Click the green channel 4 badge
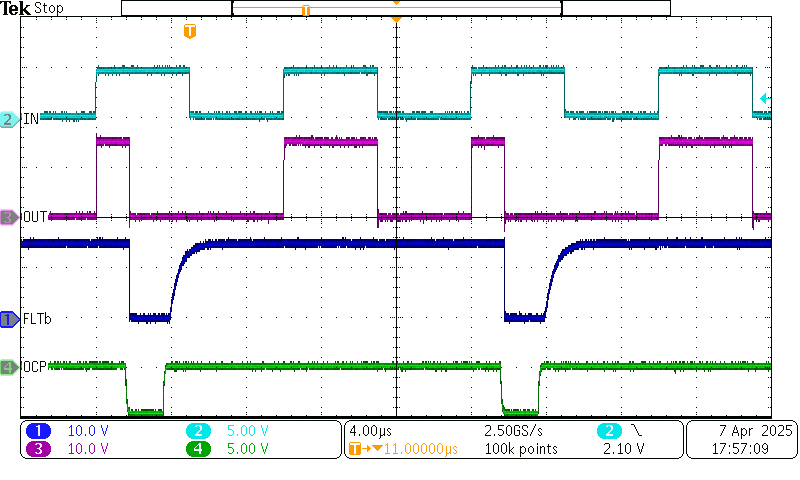 click(x=198, y=449)
